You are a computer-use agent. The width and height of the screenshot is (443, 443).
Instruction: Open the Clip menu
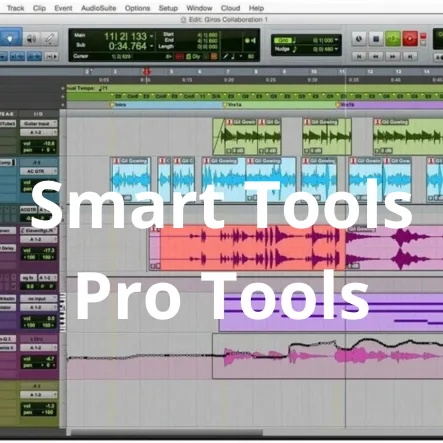[x=39, y=8]
